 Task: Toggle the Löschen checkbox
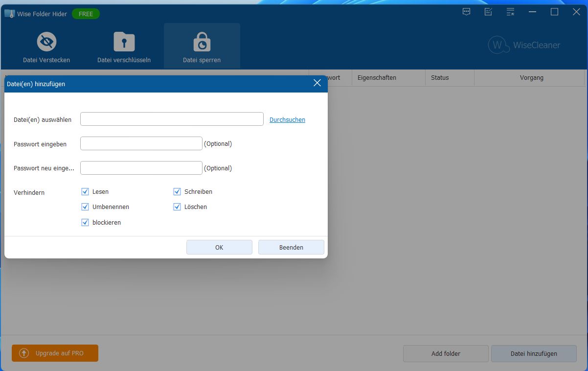pos(177,207)
